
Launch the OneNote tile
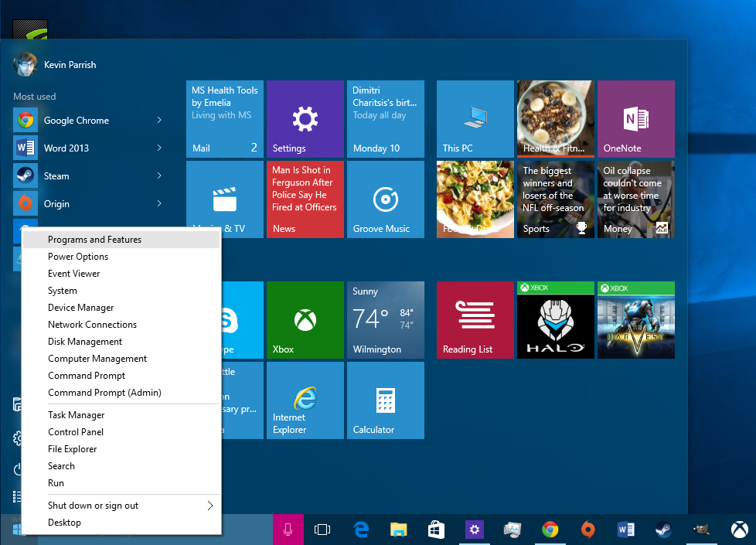click(x=635, y=119)
